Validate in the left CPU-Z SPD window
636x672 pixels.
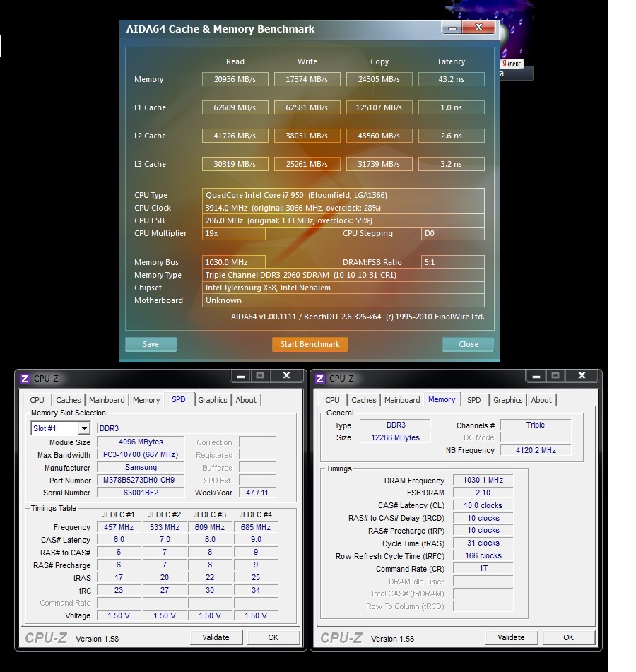[216, 637]
